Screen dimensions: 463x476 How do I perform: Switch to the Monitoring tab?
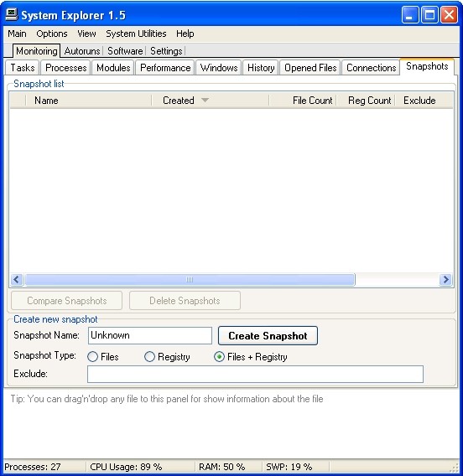coord(36,50)
